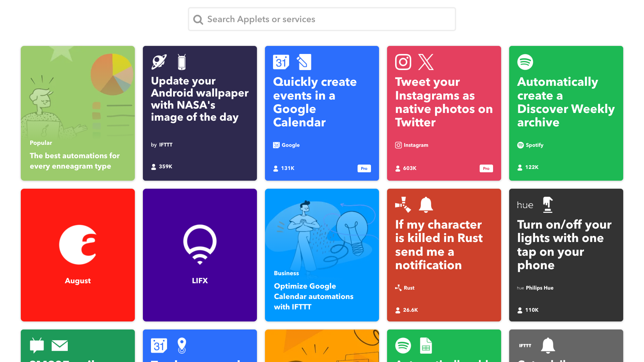The width and height of the screenshot is (644, 362).
Task: Click the notification bell icon on the Rust card
Action: [x=426, y=204]
